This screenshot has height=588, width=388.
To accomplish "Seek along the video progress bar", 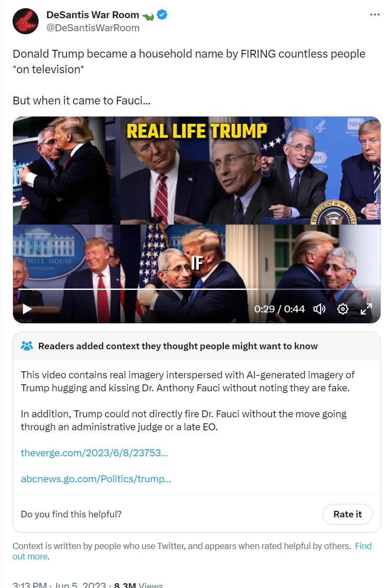I will (197, 289).
